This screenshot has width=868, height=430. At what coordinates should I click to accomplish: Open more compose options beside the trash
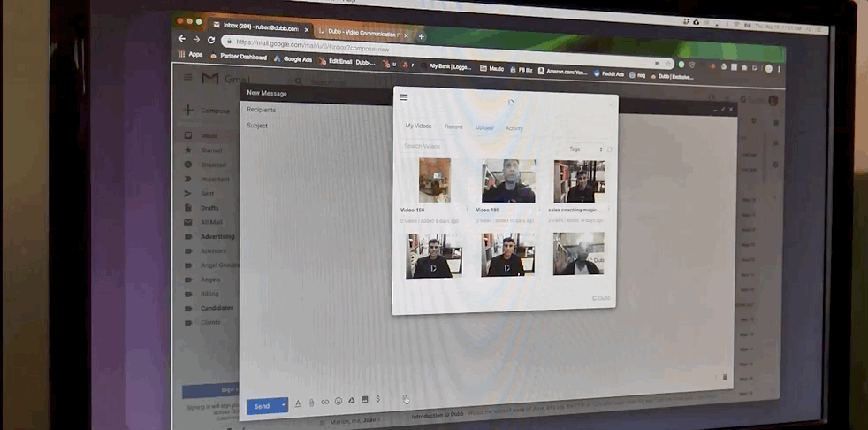pyautogui.click(x=715, y=378)
